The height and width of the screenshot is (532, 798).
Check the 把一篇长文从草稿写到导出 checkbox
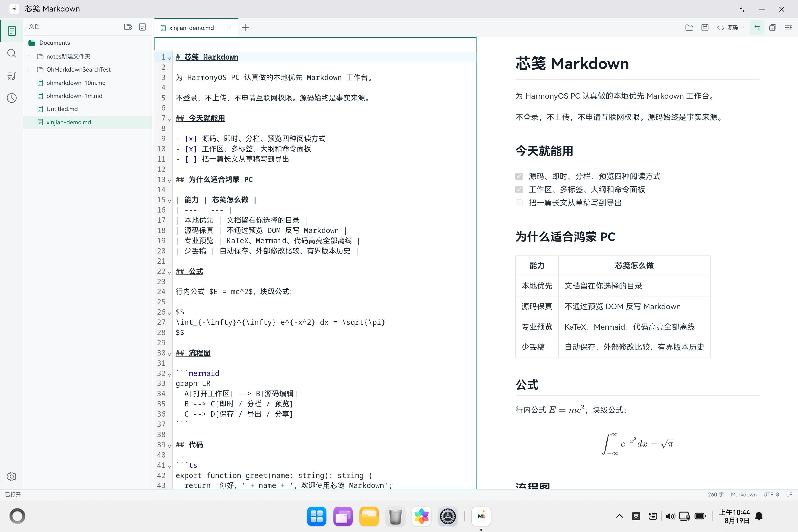pyautogui.click(x=519, y=203)
